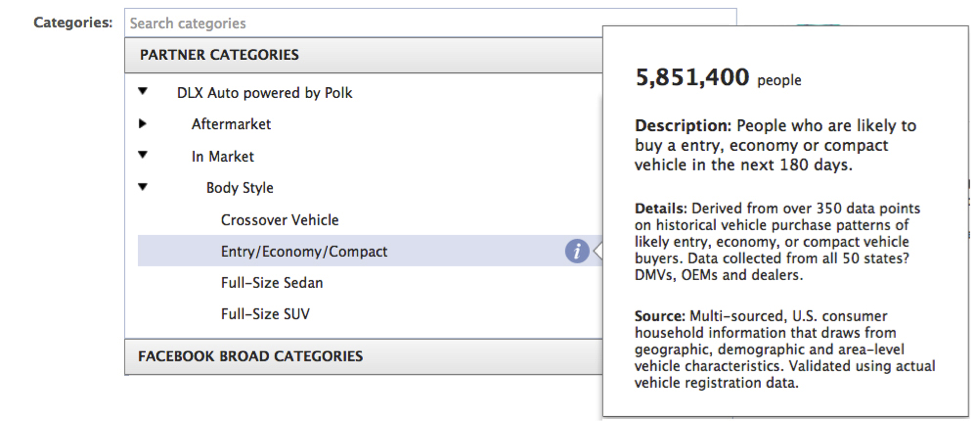The image size is (974, 421).
Task: Collapse the Body Style arrow
Action: click(x=142, y=187)
